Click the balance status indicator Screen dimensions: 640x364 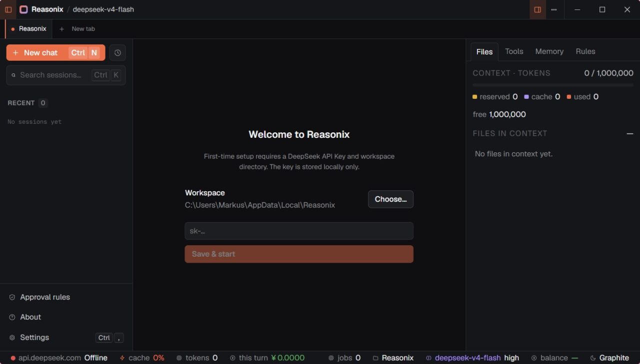pos(554,358)
